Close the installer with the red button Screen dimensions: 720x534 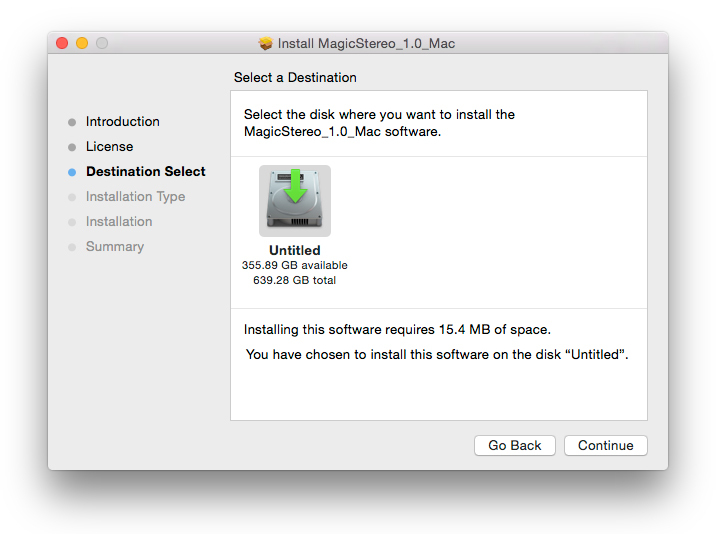[62, 43]
